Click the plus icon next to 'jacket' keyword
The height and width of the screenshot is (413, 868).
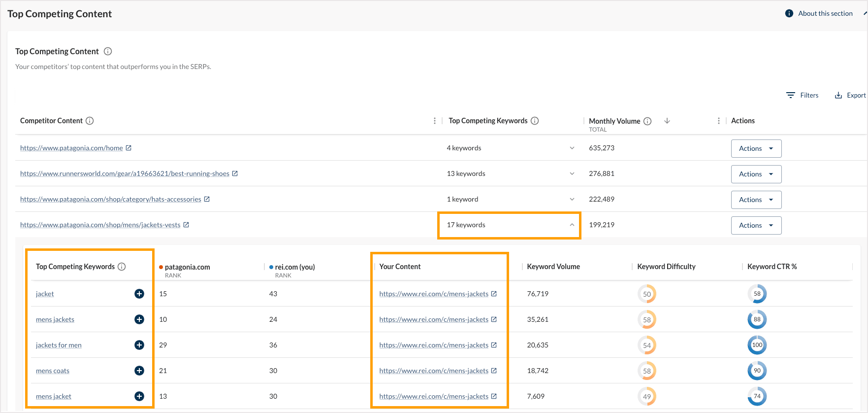[139, 294]
